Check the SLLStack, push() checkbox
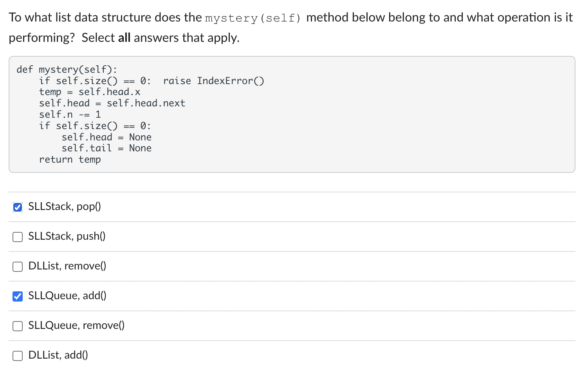 coord(17,237)
